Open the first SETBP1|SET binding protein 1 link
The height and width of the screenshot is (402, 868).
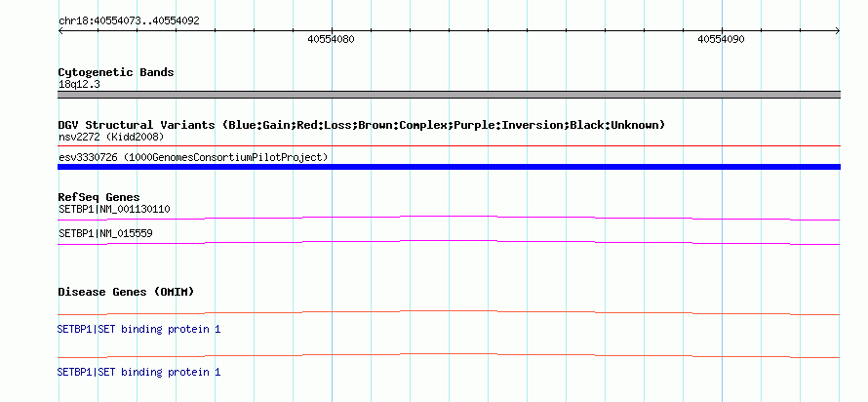click(x=138, y=330)
